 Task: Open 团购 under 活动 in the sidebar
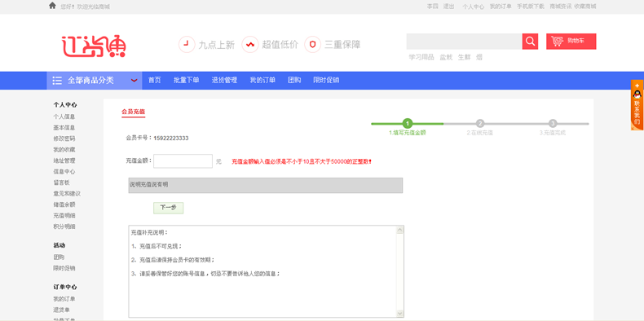(x=59, y=257)
